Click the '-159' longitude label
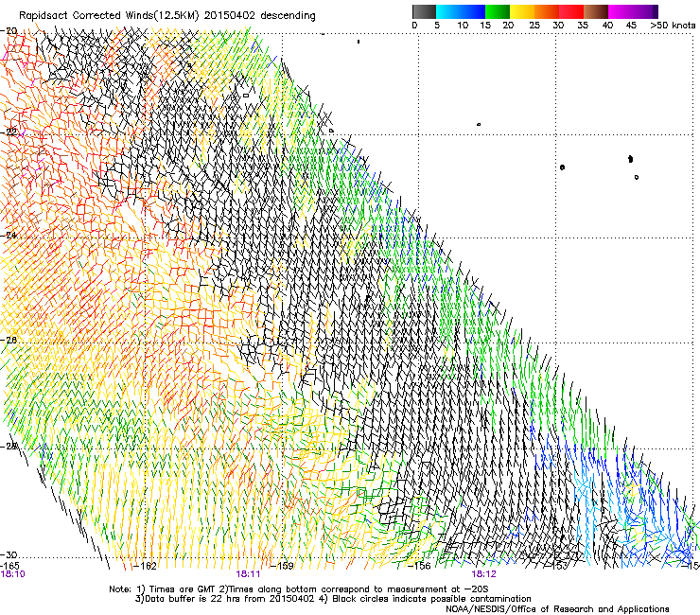 (x=282, y=566)
